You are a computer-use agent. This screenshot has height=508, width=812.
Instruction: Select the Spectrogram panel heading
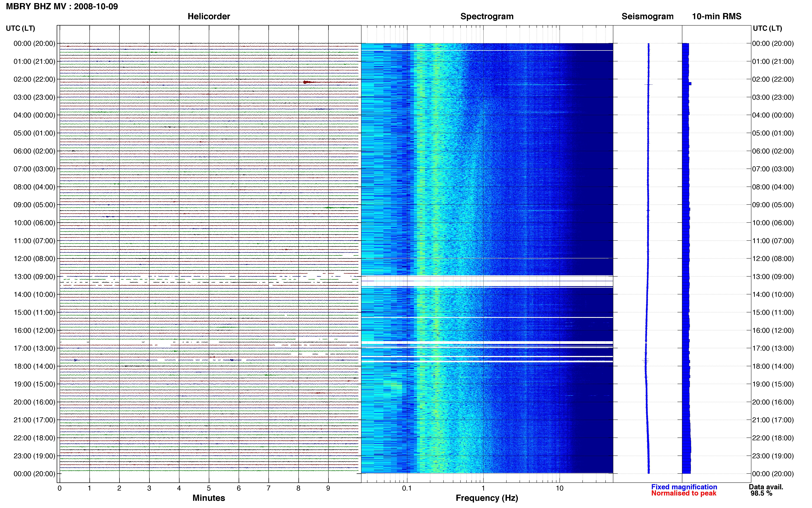tap(487, 16)
